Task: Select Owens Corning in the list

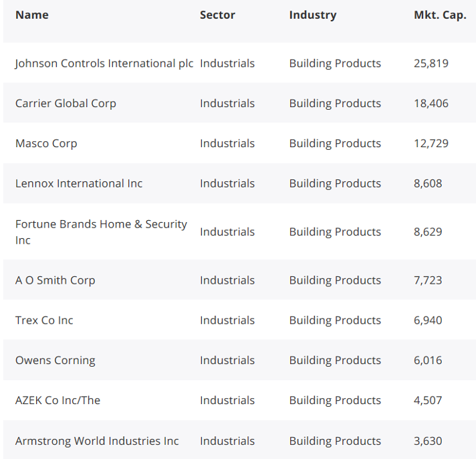Action: (55, 361)
